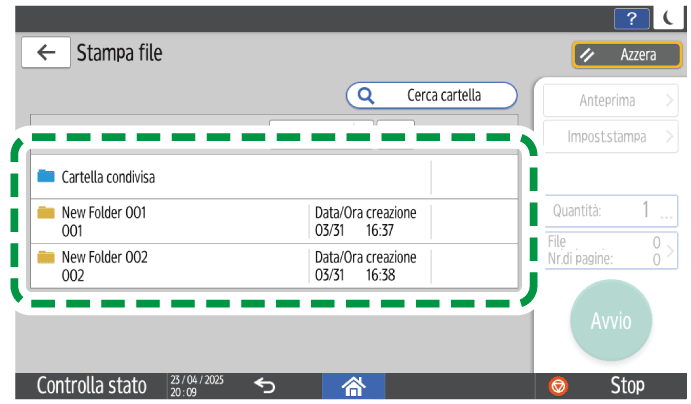Open Impost.stampa print settings
The image size is (691, 404).
(x=610, y=137)
